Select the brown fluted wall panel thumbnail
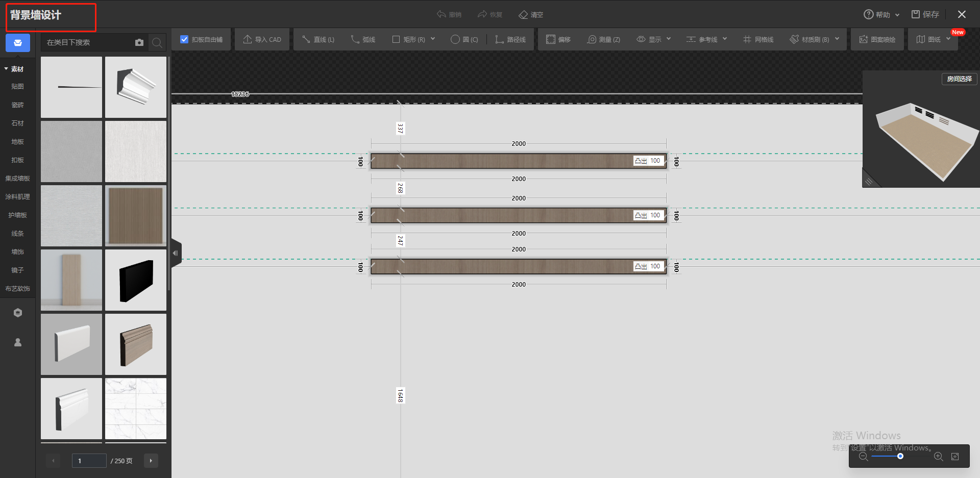The image size is (980, 478). point(136,216)
